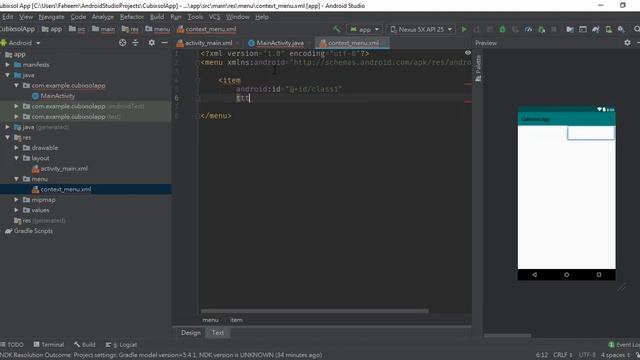The image size is (640, 360).
Task: Open the Palette side tab
Action: 478,68
